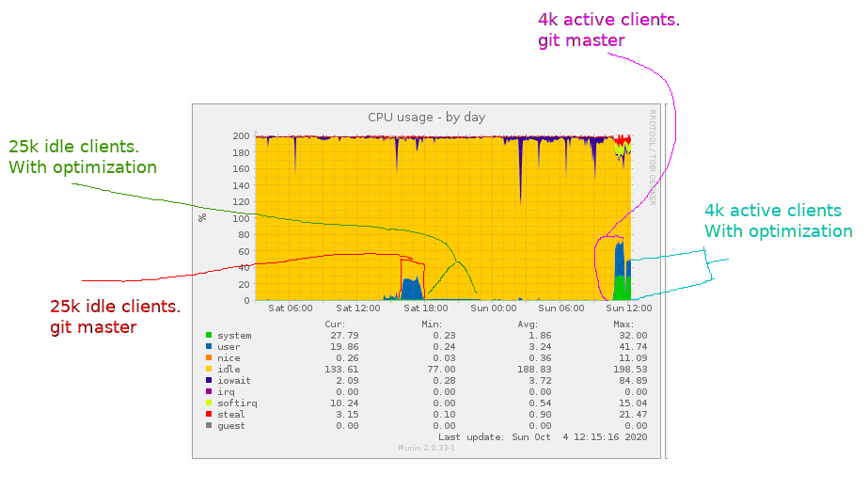Click the yellow idle legend swatch
The height and width of the screenshot is (490, 868).
(x=209, y=369)
